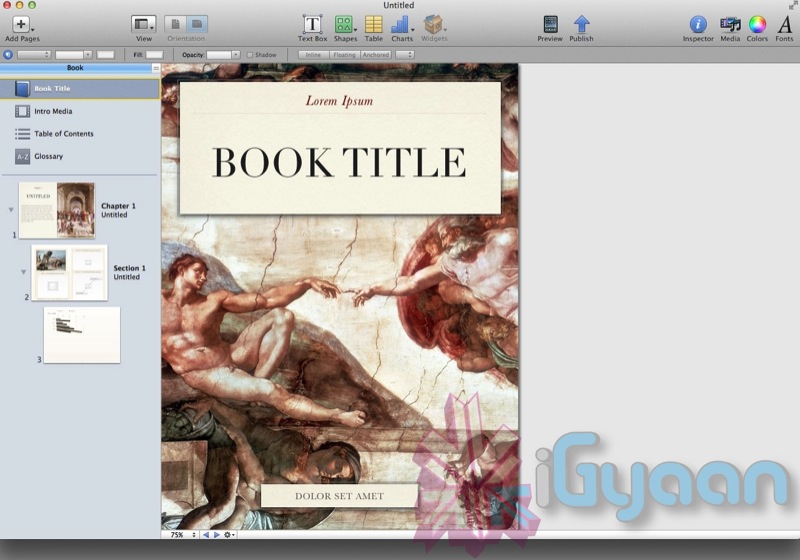Click the Preview iPad icon
The image size is (800, 560).
(x=550, y=24)
